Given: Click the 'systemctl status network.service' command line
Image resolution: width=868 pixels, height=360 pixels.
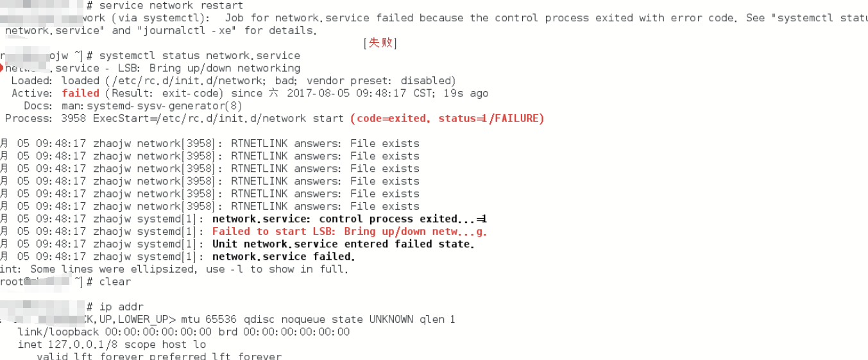Looking at the screenshot, I should (200, 56).
